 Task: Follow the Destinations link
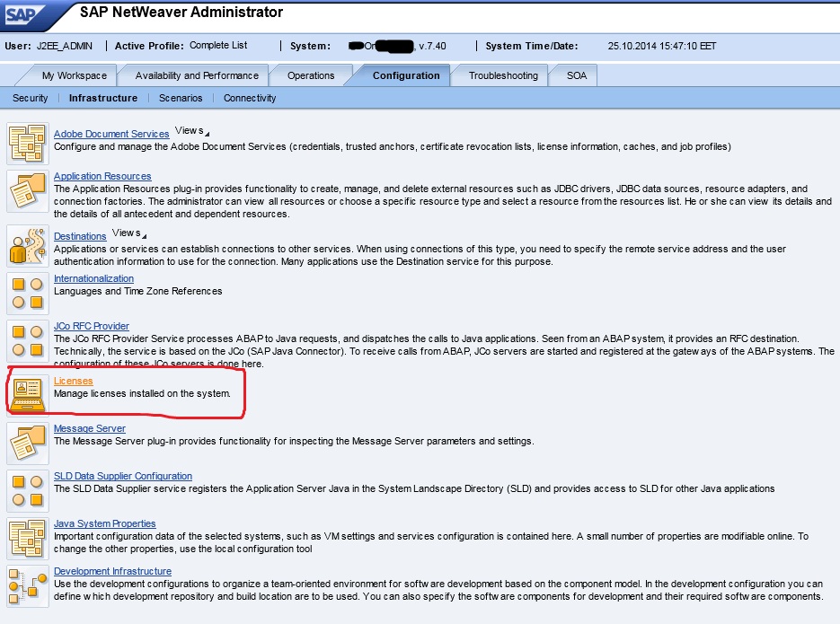pyautogui.click(x=80, y=236)
